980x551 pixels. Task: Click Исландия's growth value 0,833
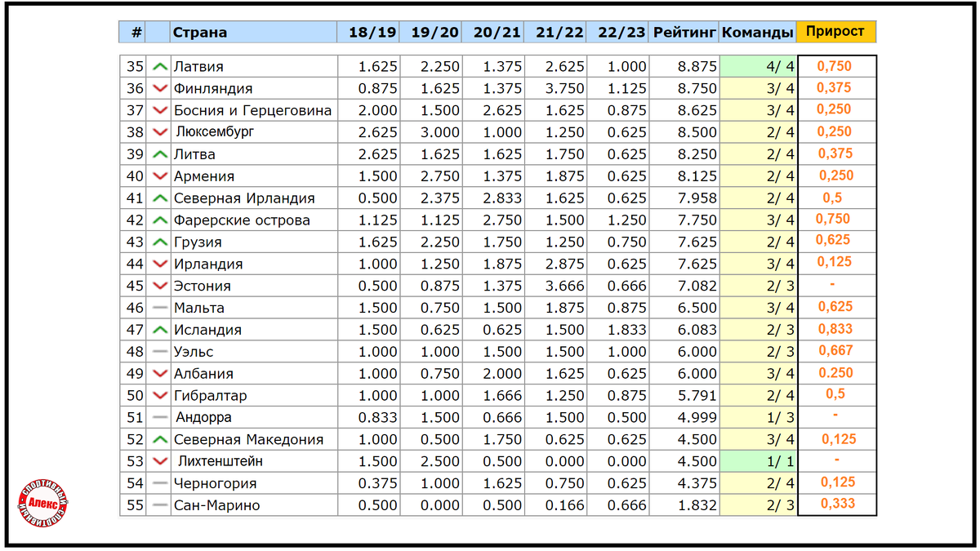point(835,329)
